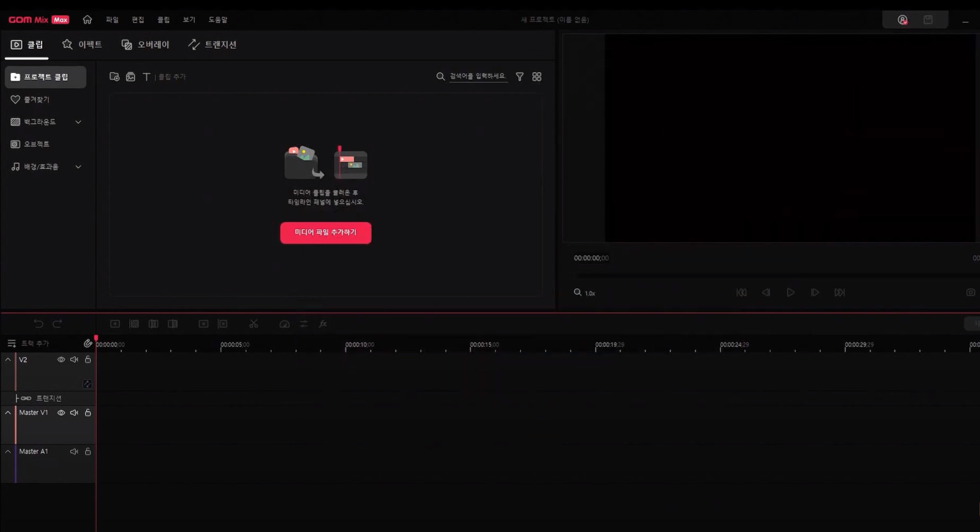Image resolution: width=980 pixels, height=532 pixels.
Task: Redo the last action
Action: coord(57,324)
